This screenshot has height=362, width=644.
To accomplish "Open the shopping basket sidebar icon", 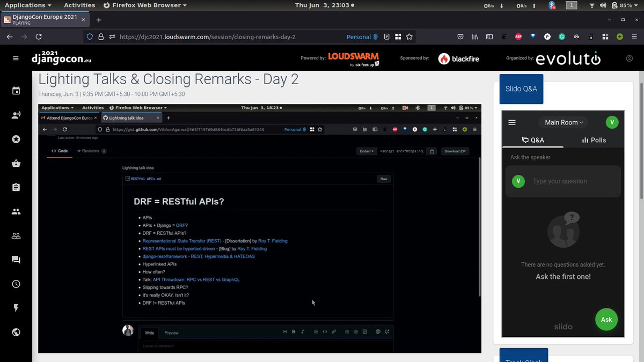I will click(16, 163).
